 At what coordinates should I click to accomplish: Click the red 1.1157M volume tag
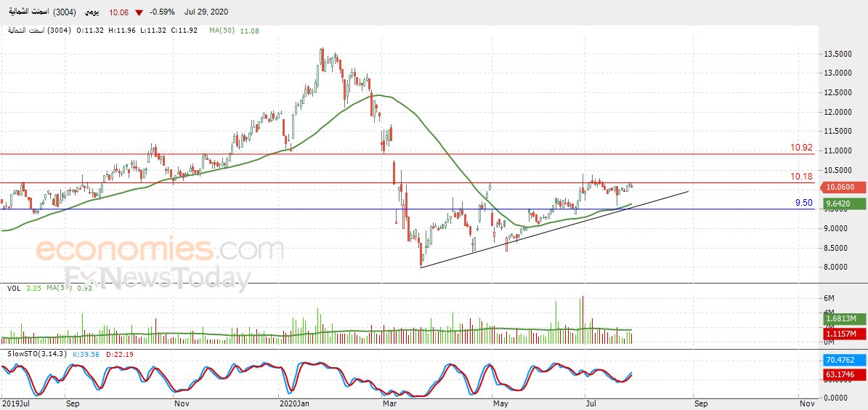tap(844, 334)
